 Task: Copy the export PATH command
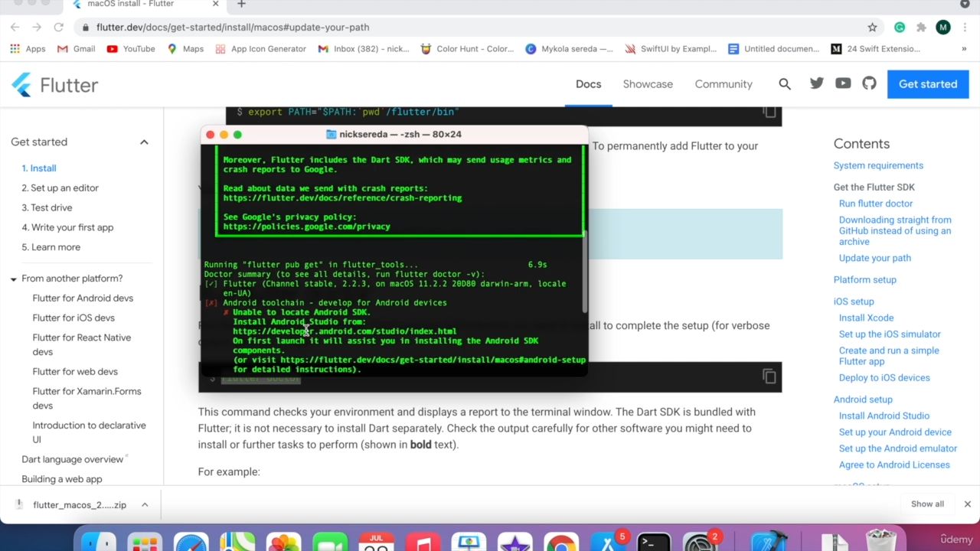click(769, 113)
